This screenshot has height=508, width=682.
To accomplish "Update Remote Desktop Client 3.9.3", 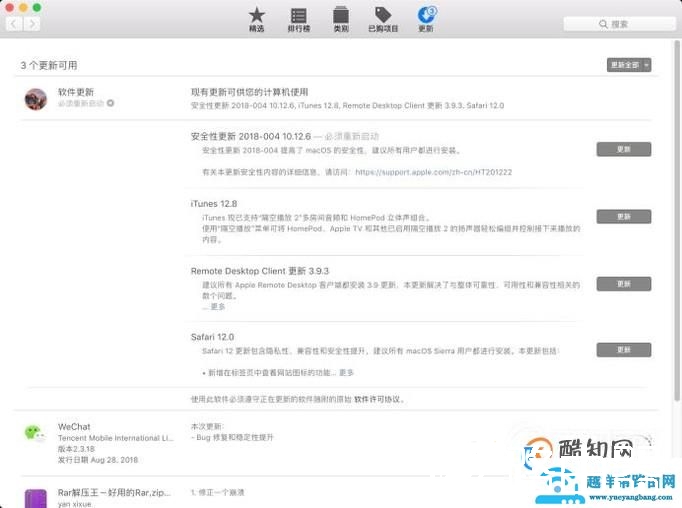I will (x=624, y=284).
